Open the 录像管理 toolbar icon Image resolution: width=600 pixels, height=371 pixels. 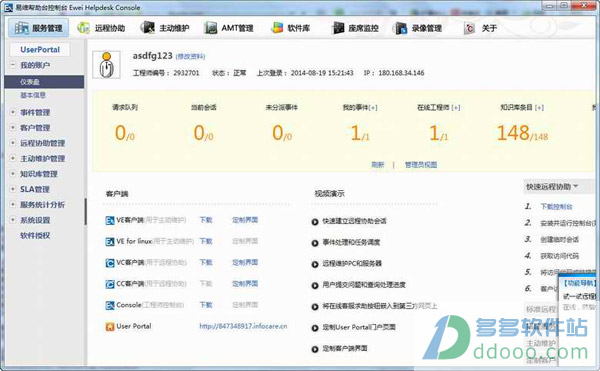pyautogui.click(x=400, y=28)
